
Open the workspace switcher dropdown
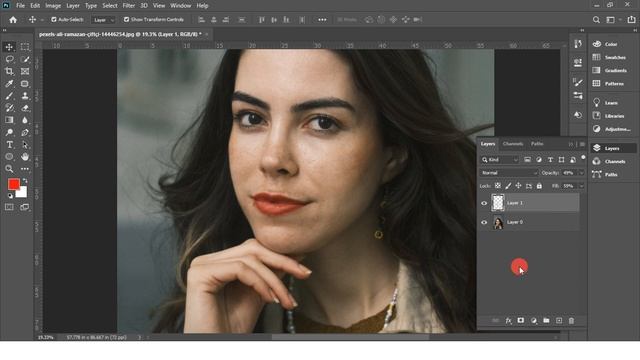point(613,20)
